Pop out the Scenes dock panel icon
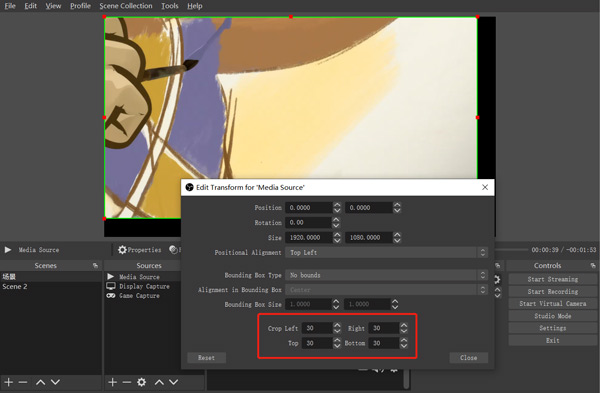The image size is (600, 393). coord(95,265)
